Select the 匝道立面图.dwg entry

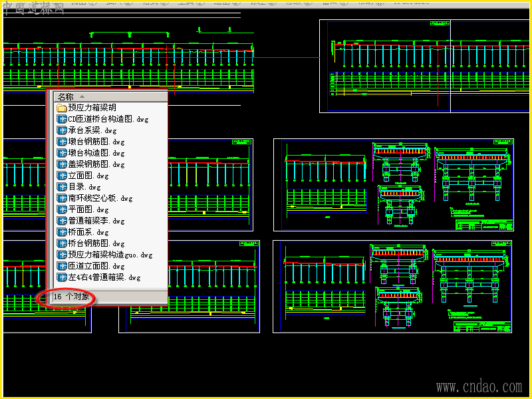pyautogui.click(x=92, y=266)
